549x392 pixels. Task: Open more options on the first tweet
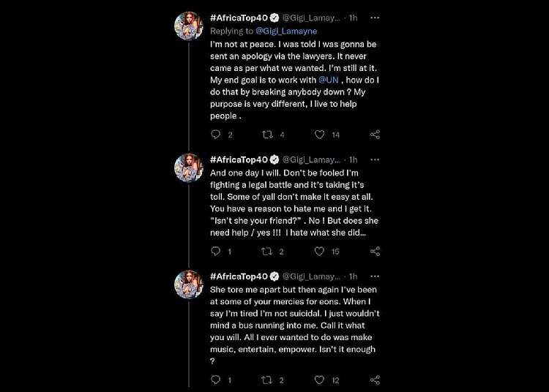(x=375, y=17)
